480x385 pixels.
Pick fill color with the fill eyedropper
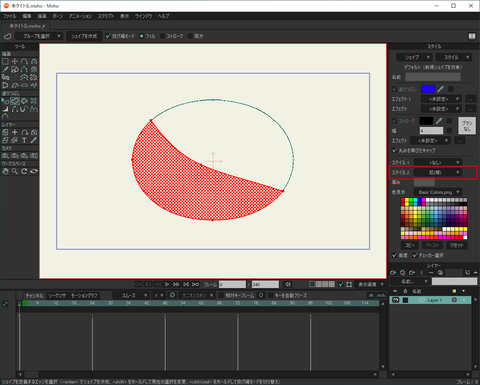441,89
